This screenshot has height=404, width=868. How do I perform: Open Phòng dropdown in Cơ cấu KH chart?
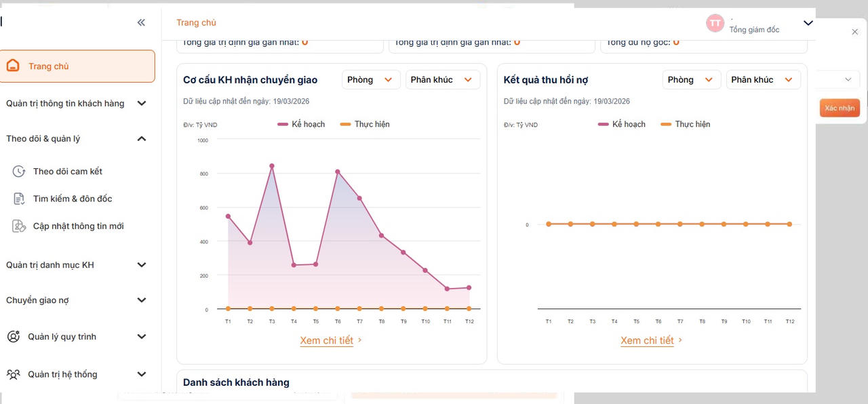coord(370,79)
